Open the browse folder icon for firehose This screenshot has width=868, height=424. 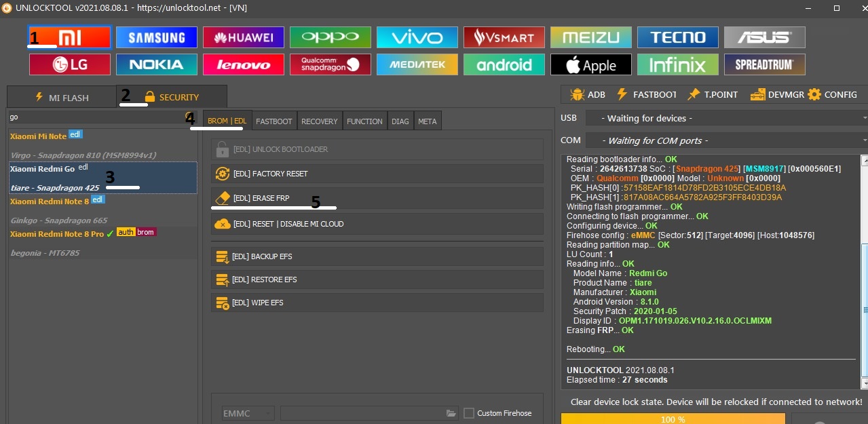click(x=451, y=413)
